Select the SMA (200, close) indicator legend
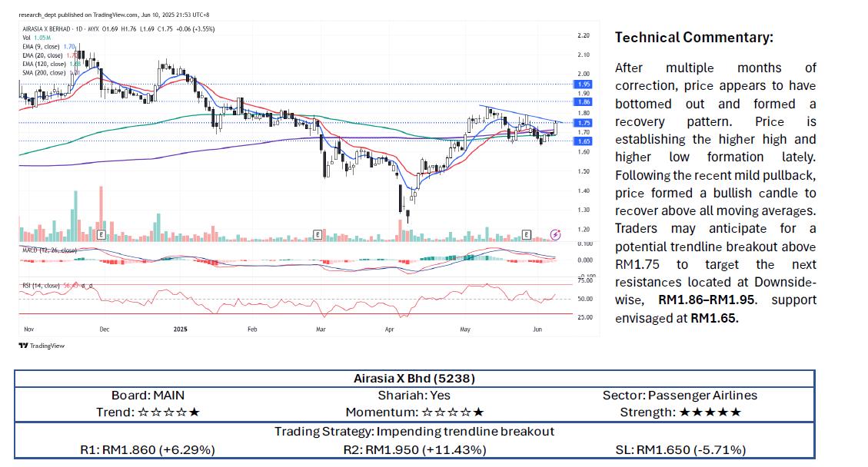This screenshot has height=467, width=868. [x=51, y=73]
